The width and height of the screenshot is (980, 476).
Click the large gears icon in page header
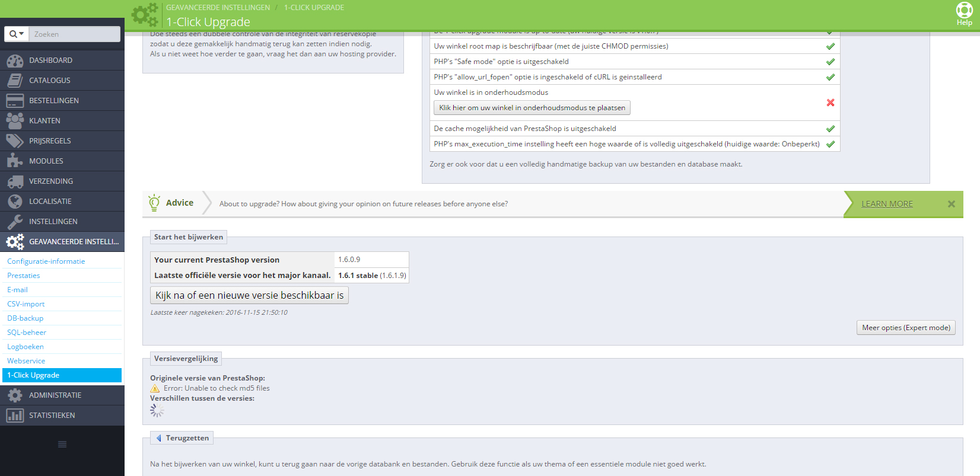(x=145, y=15)
